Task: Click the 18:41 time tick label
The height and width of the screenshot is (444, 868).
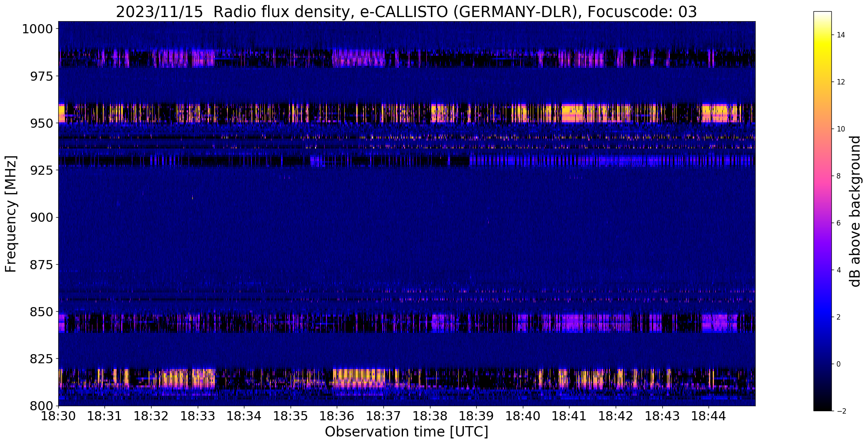Action: tap(570, 416)
